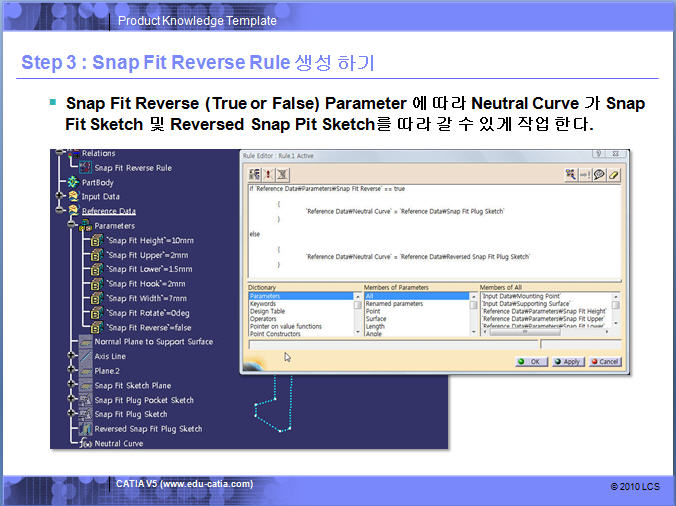Expand the Input Data tree node

click(x=60, y=197)
